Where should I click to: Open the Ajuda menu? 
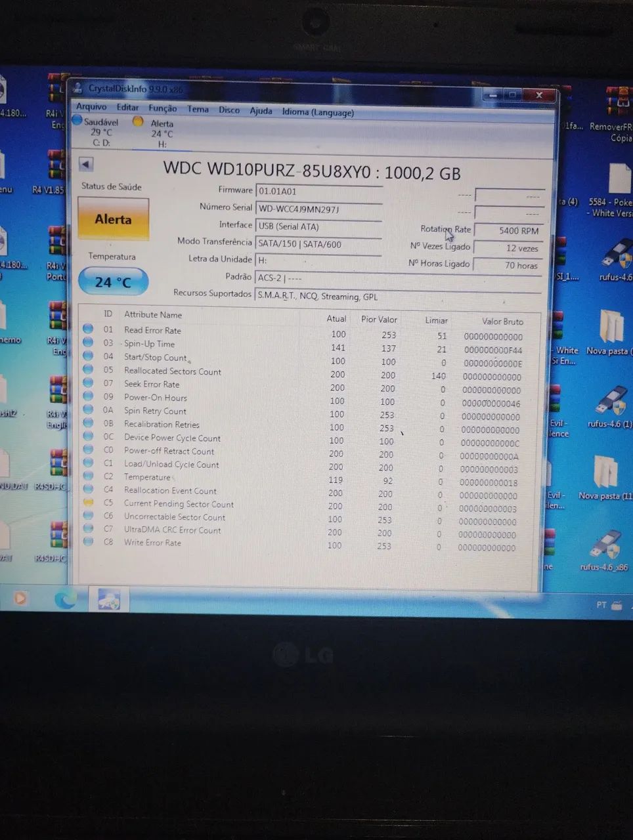261,111
